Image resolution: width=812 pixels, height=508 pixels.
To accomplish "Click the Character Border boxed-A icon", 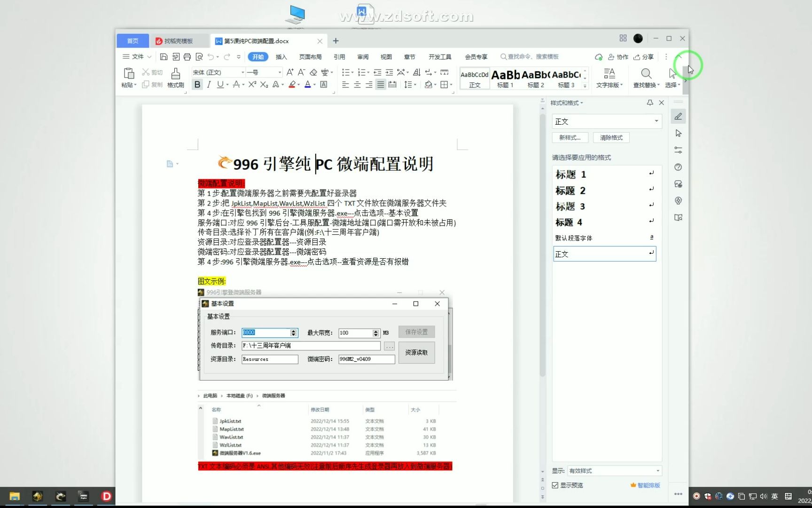I will click(324, 85).
